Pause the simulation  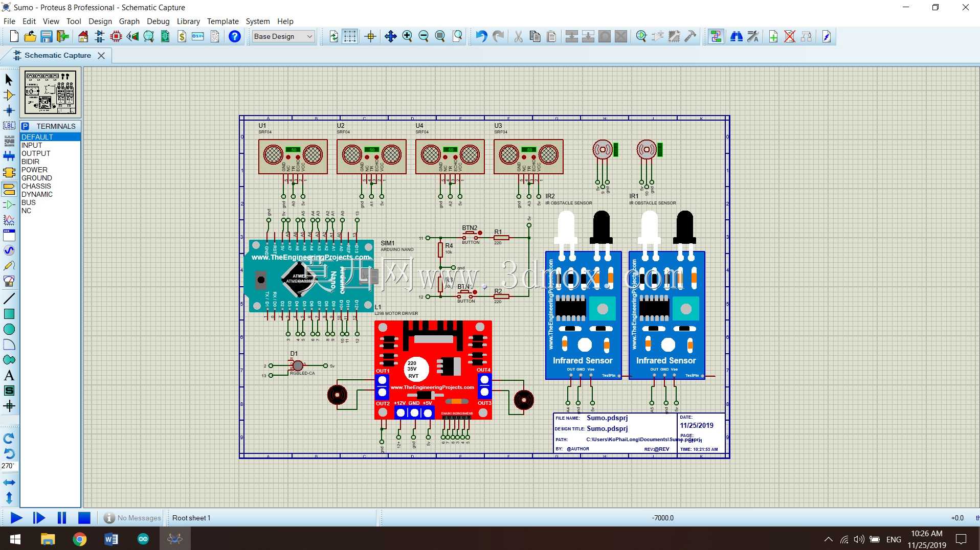pyautogui.click(x=62, y=518)
